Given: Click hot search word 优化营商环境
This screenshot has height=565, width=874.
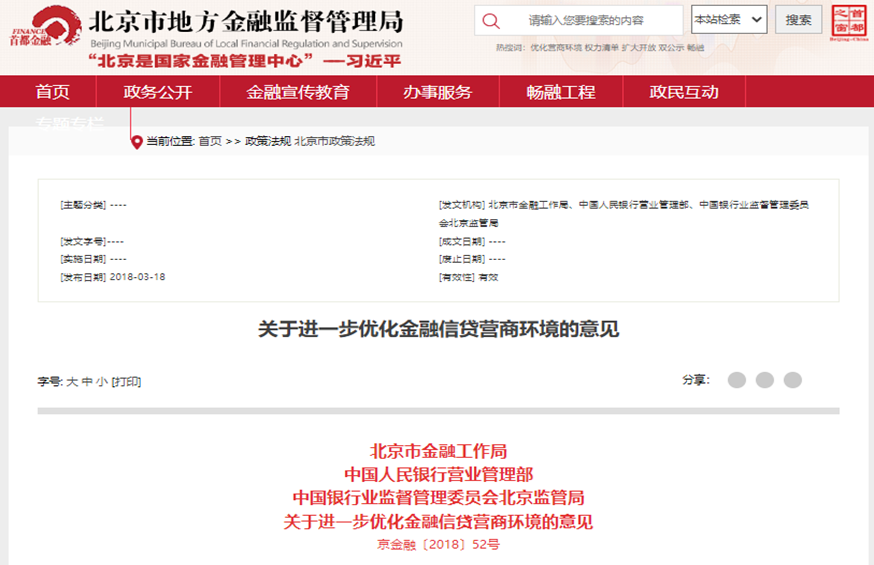Looking at the screenshot, I should (556, 48).
